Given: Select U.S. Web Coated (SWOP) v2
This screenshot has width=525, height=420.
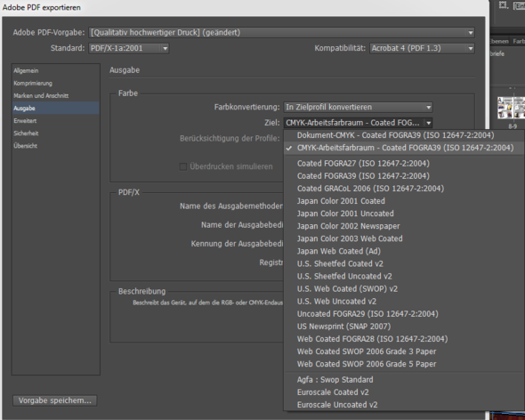Looking at the screenshot, I should pos(404,288).
